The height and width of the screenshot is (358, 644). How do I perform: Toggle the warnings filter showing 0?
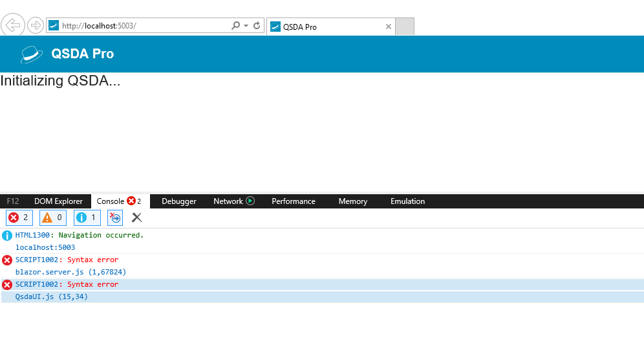tap(53, 218)
